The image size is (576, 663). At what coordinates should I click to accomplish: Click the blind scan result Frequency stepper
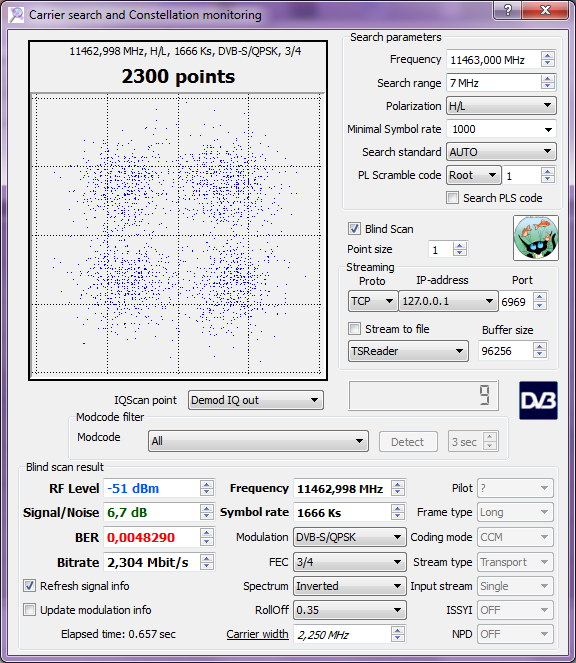(398, 488)
